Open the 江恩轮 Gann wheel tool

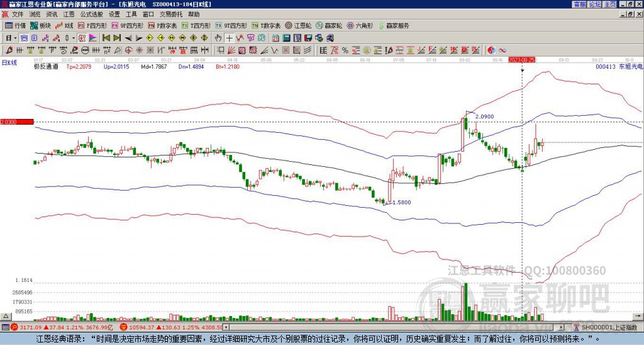[298, 25]
